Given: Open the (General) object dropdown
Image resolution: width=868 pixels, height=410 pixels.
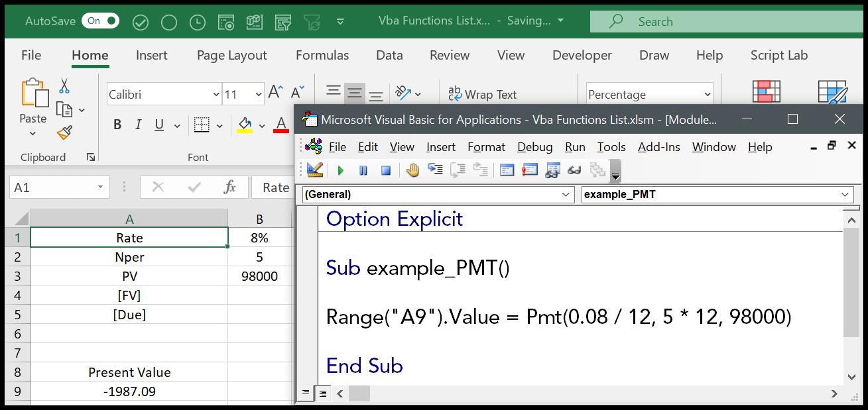Looking at the screenshot, I should pyautogui.click(x=567, y=194).
